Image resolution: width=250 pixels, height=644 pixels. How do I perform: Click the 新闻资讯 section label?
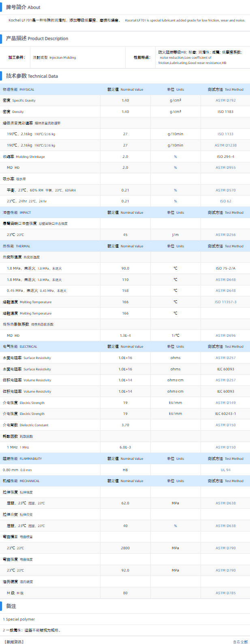(14, 642)
